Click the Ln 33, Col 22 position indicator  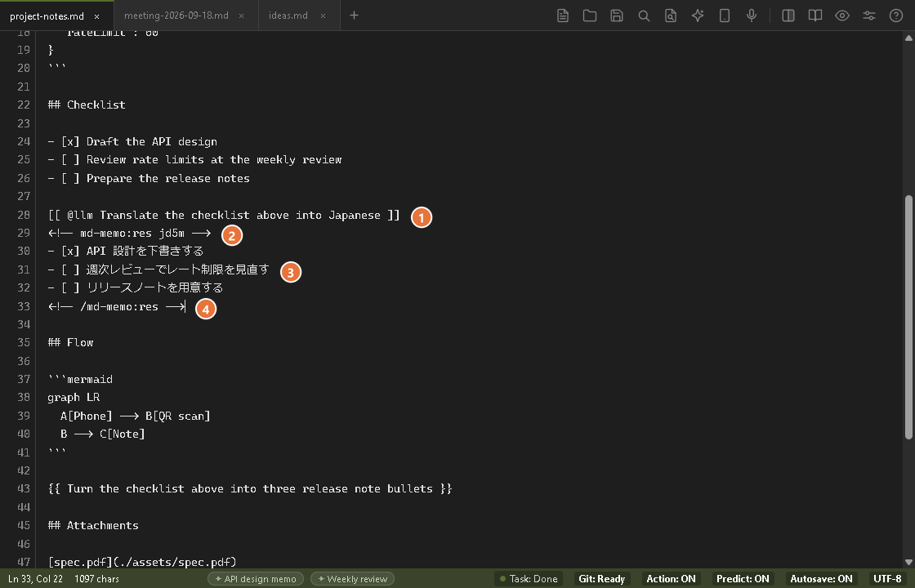point(36,579)
